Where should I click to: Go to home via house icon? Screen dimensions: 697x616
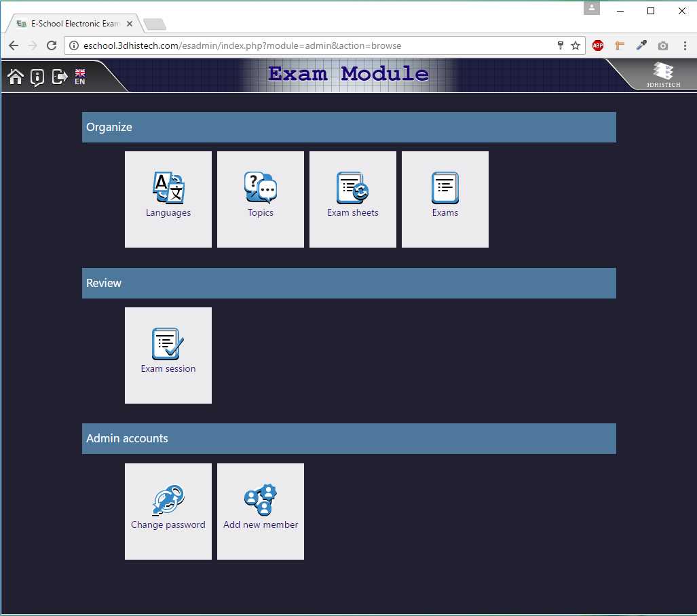coord(16,77)
